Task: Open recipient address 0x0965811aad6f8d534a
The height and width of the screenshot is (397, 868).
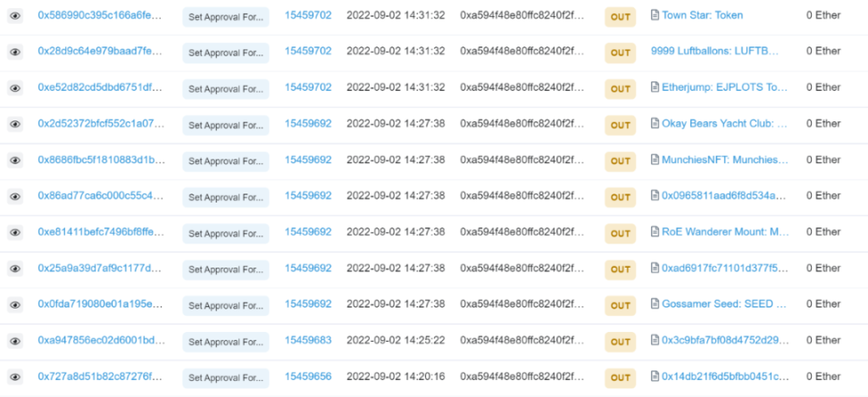Action: point(724,195)
